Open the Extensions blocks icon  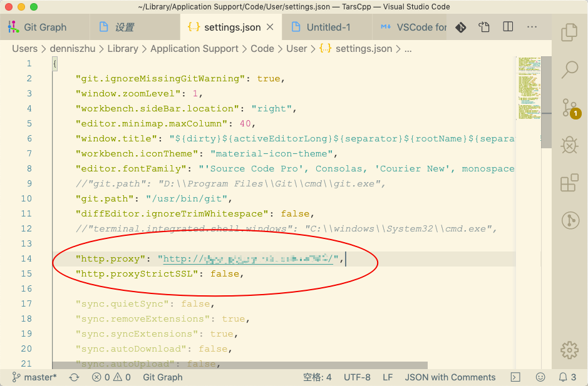point(569,183)
